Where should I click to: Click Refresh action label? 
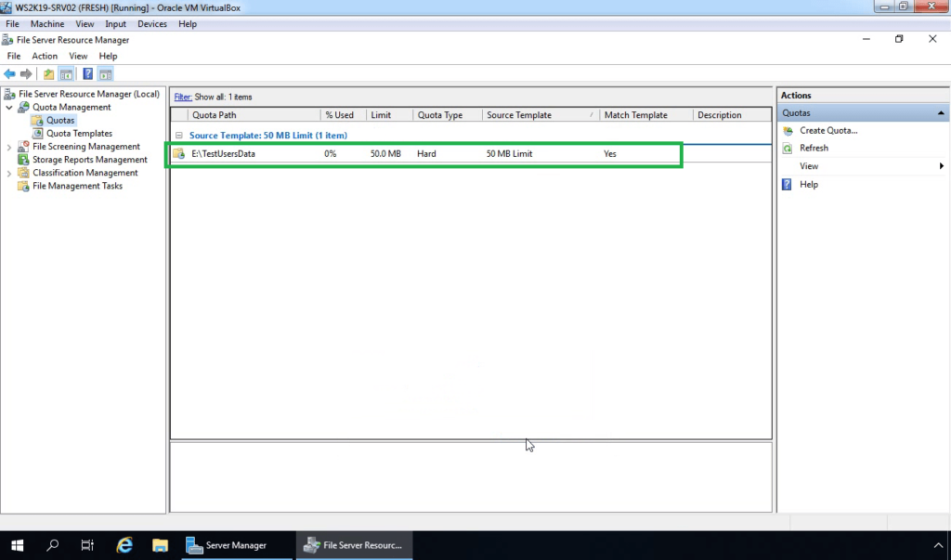[814, 148]
